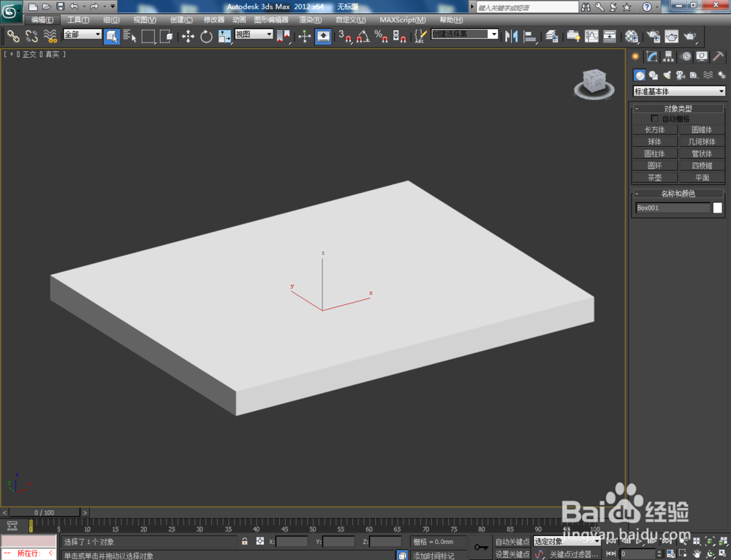731x560 pixels.
Task: Open 标准基本体 category dropdown
Action: pos(679,91)
